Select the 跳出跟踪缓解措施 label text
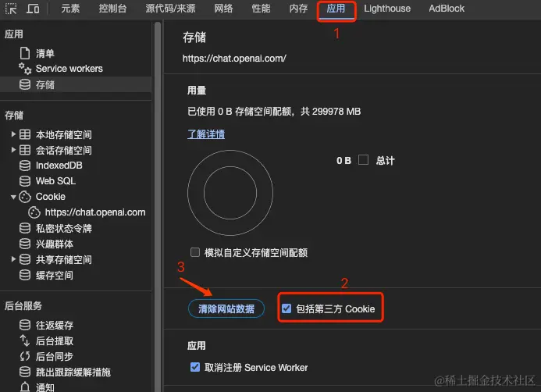This screenshot has height=392, width=541. [x=73, y=372]
